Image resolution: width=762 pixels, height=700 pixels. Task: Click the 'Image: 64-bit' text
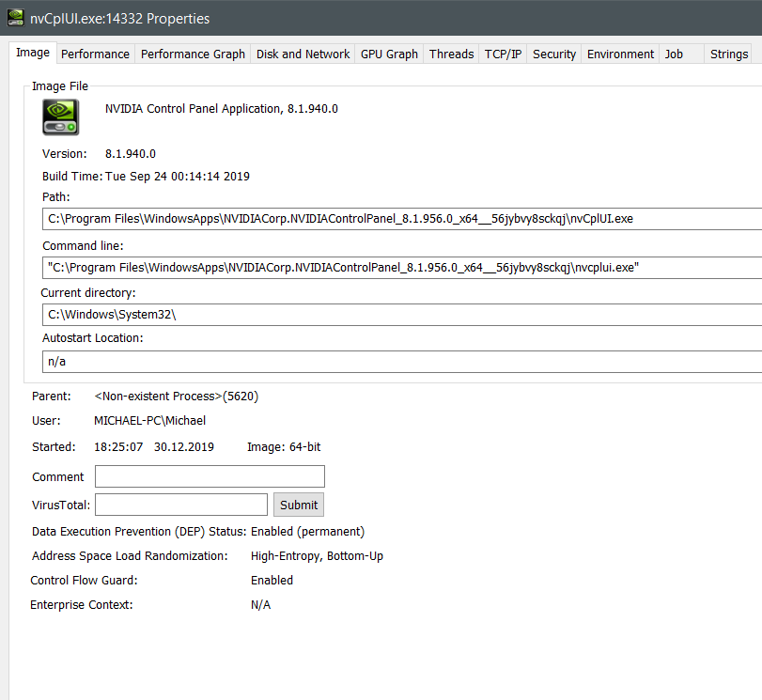point(284,446)
